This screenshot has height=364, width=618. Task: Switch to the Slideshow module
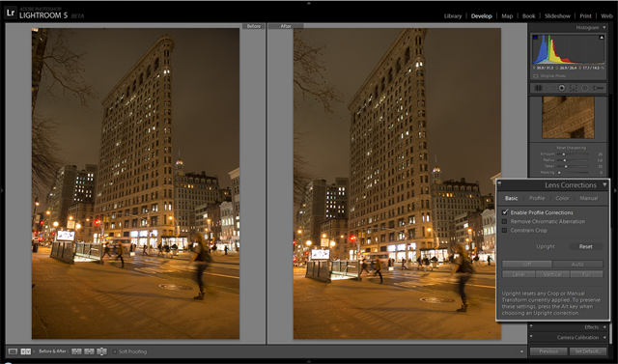pyautogui.click(x=557, y=16)
